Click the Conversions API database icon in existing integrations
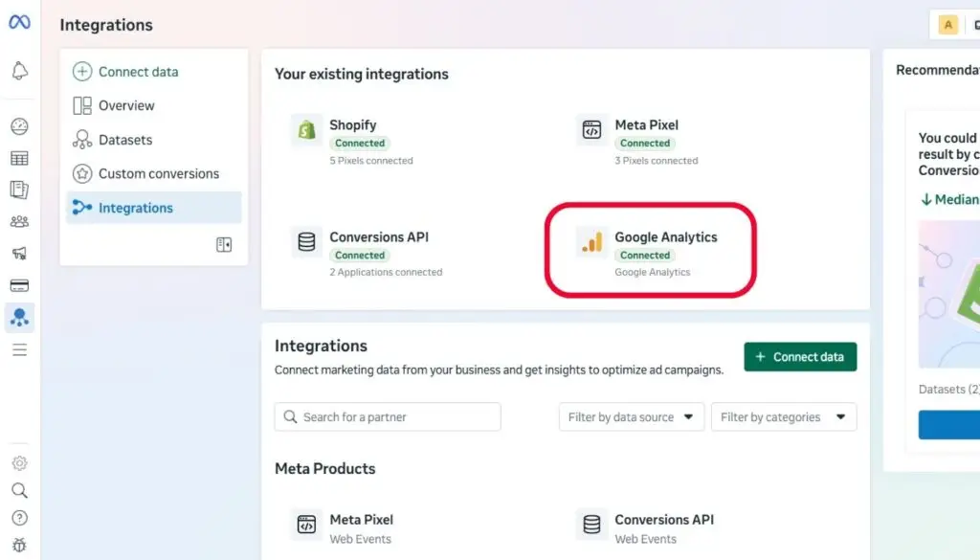Viewport: 980px width, 560px height. [x=306, y=241]
